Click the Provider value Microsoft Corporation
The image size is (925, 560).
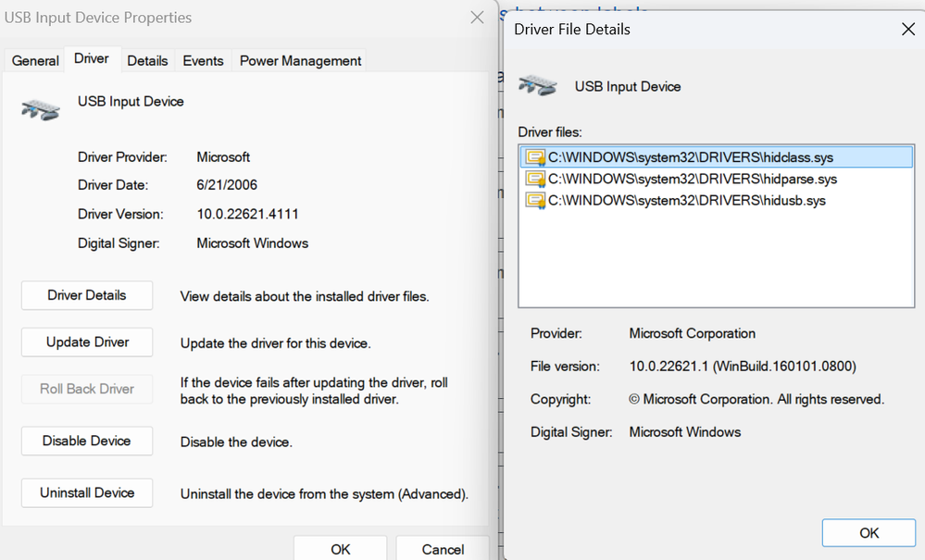[x=692, y=333]
